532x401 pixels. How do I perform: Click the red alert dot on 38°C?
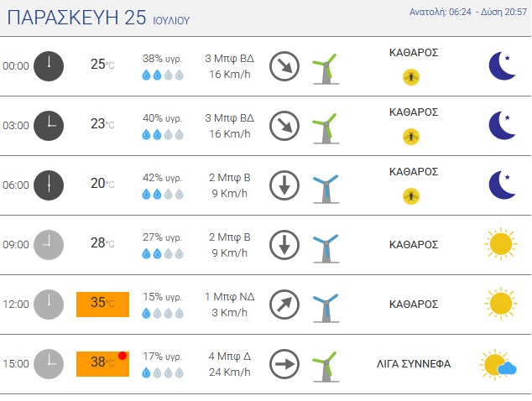click(123, 356)
